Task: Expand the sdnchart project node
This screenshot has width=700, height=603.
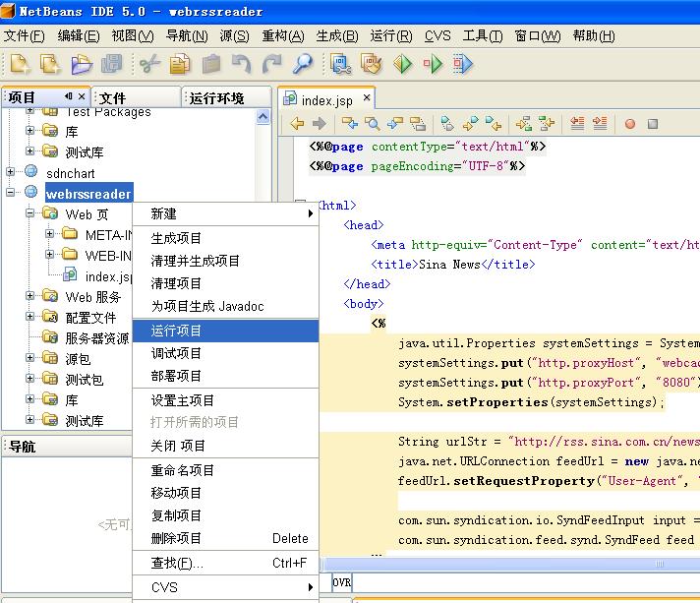Action: tap(10, 171)
